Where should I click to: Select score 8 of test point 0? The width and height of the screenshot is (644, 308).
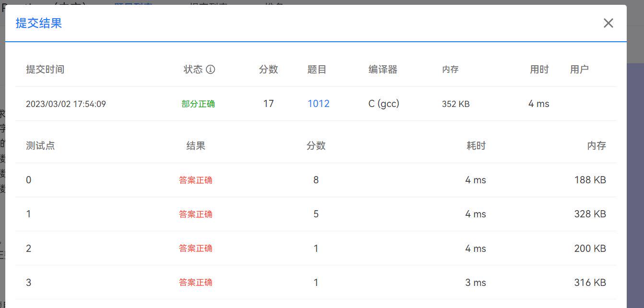316,180
